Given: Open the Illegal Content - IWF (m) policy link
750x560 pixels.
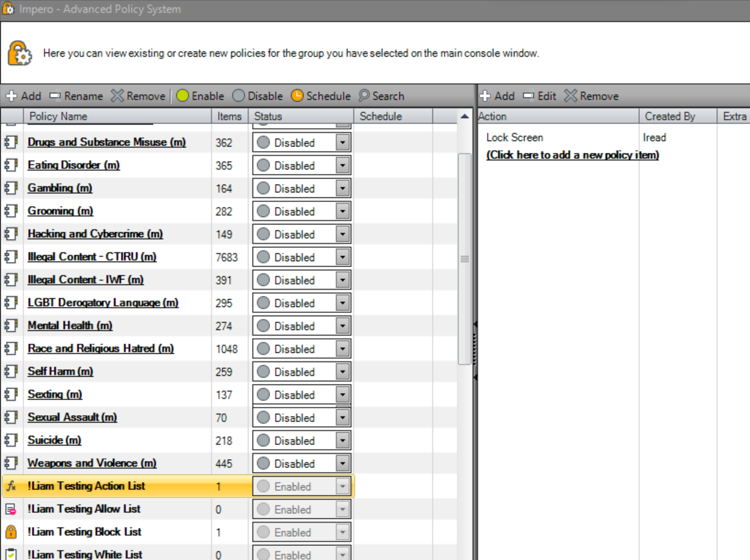Looking at the screenshot, I should click(x=86, y=280).
